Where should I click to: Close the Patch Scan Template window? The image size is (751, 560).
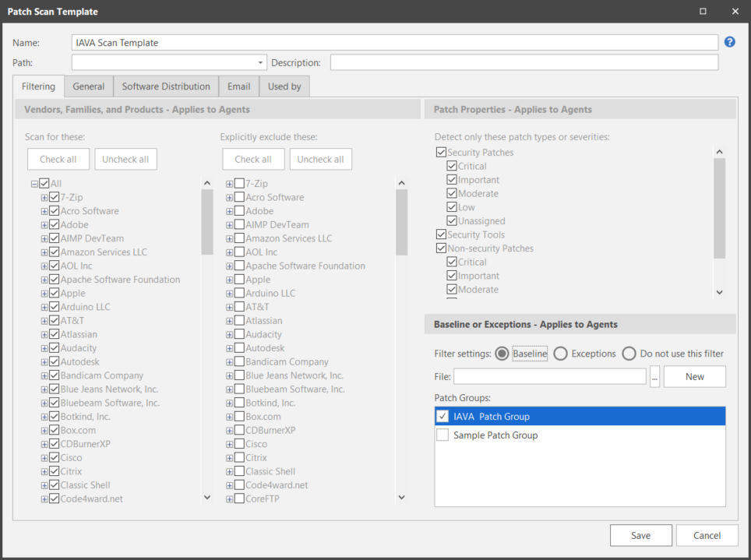[x=735, y=11]
